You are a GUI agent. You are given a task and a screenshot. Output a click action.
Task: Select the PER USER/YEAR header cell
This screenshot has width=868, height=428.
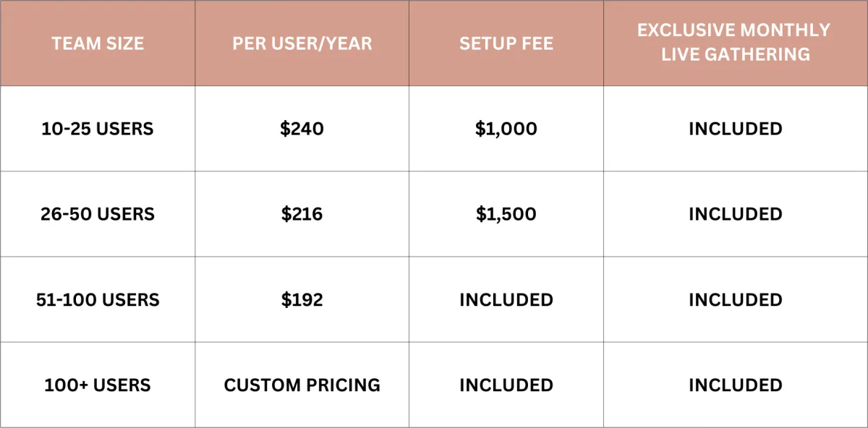(x=302, y=43)
